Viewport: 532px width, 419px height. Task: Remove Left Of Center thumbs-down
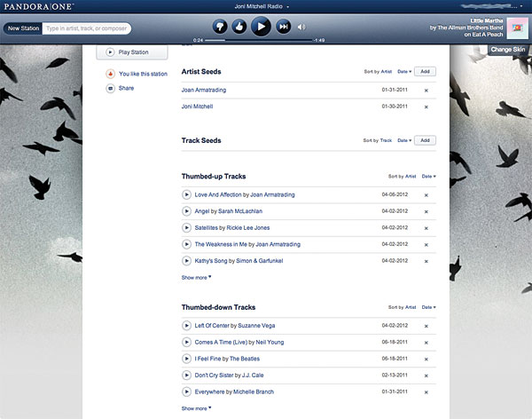click(426, 326)
